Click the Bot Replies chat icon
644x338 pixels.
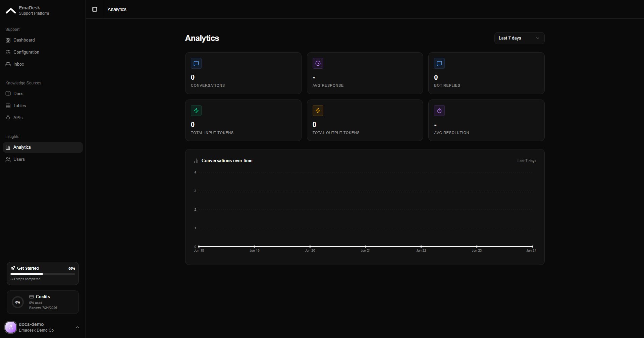439,63
